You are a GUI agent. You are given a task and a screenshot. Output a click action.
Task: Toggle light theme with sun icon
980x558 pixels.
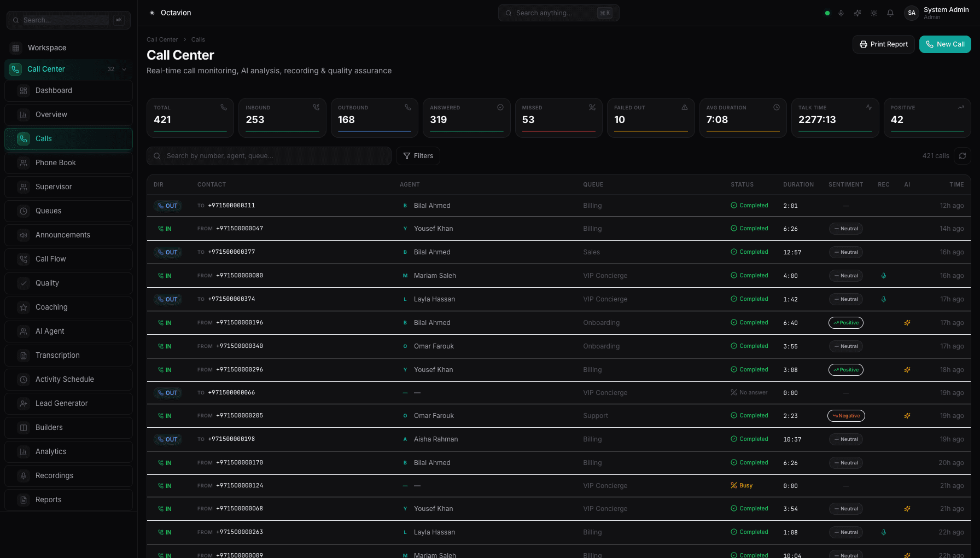[874, 13]
